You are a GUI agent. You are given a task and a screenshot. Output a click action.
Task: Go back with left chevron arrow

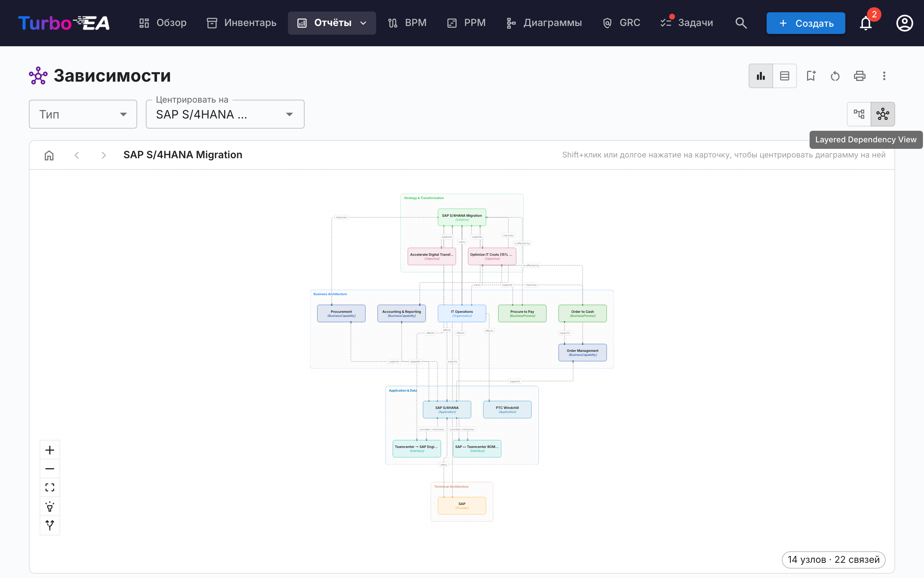point(77,155)
